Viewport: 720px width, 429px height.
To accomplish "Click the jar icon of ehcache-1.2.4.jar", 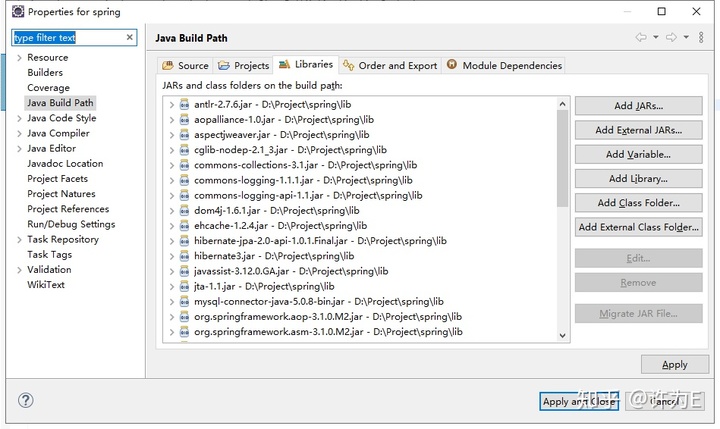I will 184,226.
